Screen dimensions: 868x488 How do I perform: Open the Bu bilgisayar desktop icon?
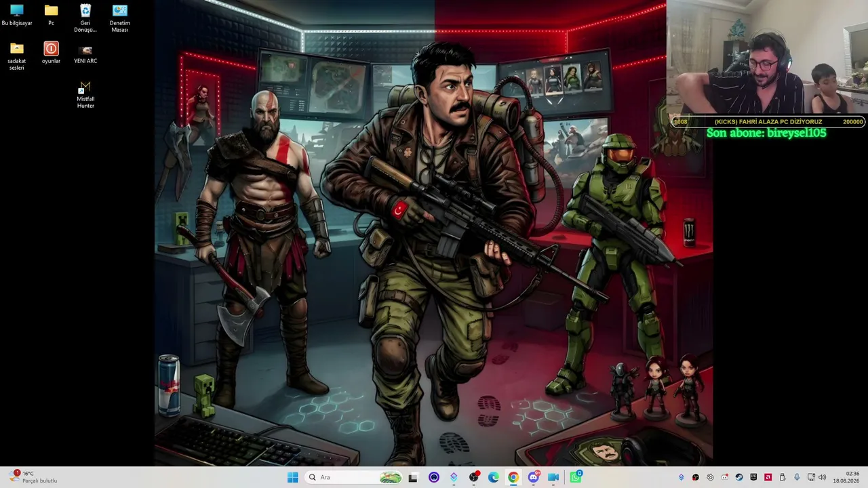(17, 15)
